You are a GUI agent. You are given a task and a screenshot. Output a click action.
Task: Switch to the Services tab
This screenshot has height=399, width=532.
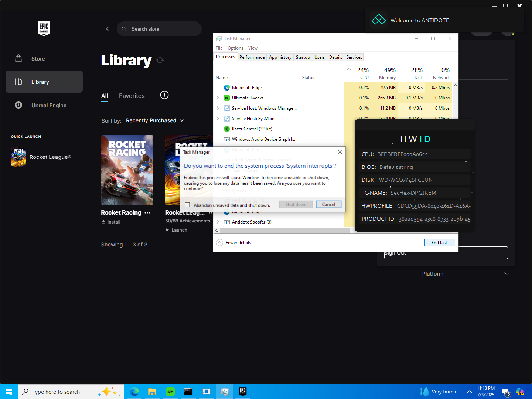354,57
